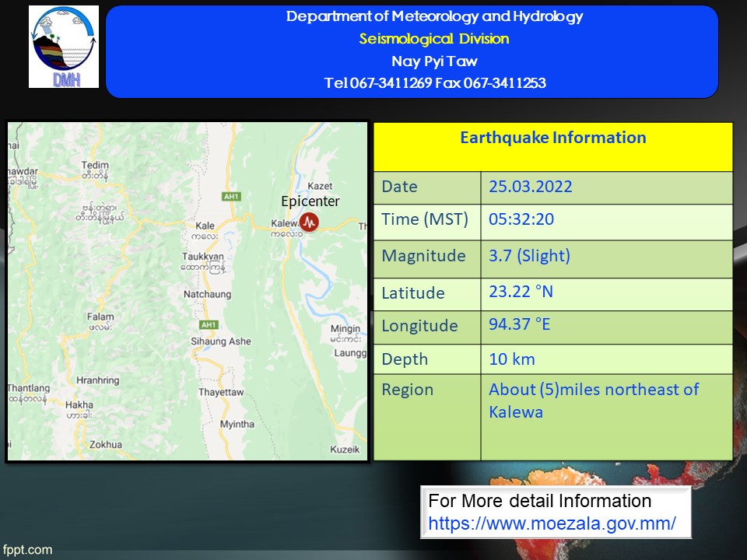Click the "Magnitude" row label
Viewport: 747px width, 560px height.
coord(423,256)
